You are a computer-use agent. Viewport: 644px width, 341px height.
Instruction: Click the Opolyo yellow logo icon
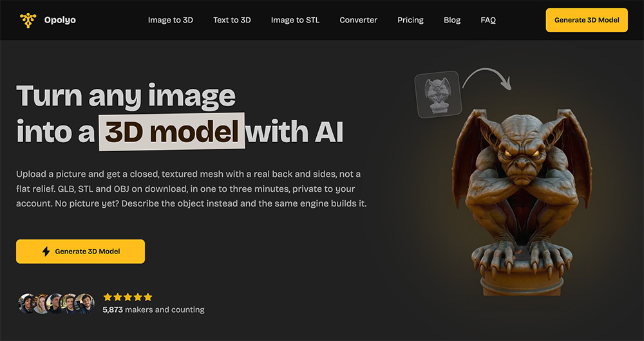click(28, 20)
